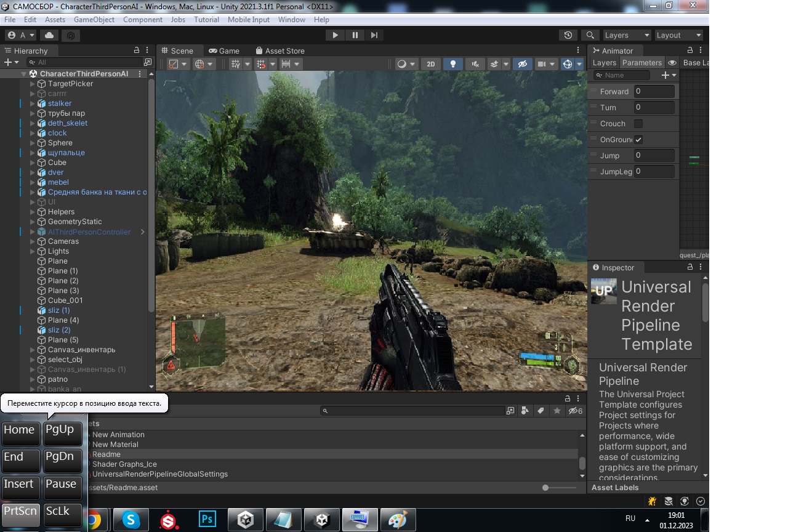Lock the Hierarchy panel
788x532 pixels.
tap(137, 50)
